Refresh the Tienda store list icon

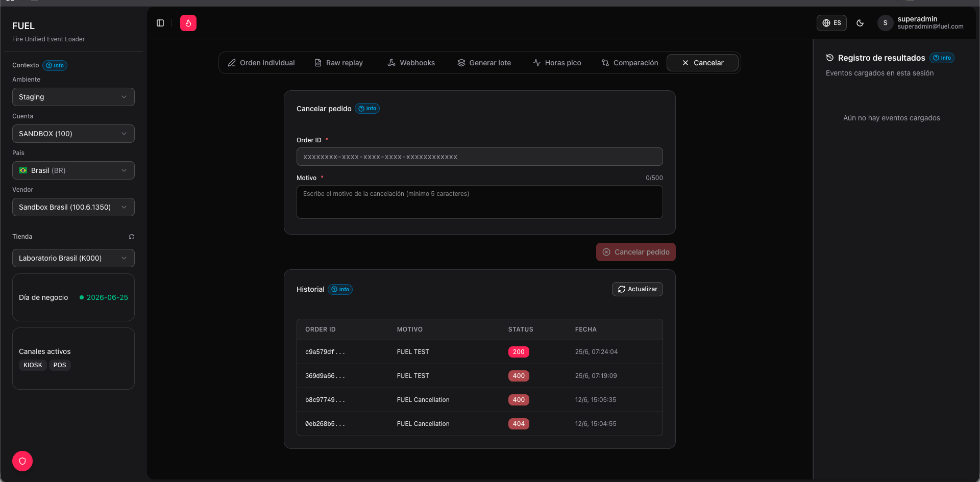click(x=132, y=237)
